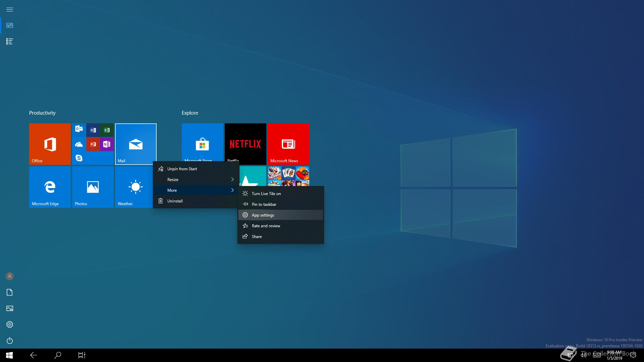Open the Photos tile
This screenshot has height=362, width=644.
click(x=93, y=187)
